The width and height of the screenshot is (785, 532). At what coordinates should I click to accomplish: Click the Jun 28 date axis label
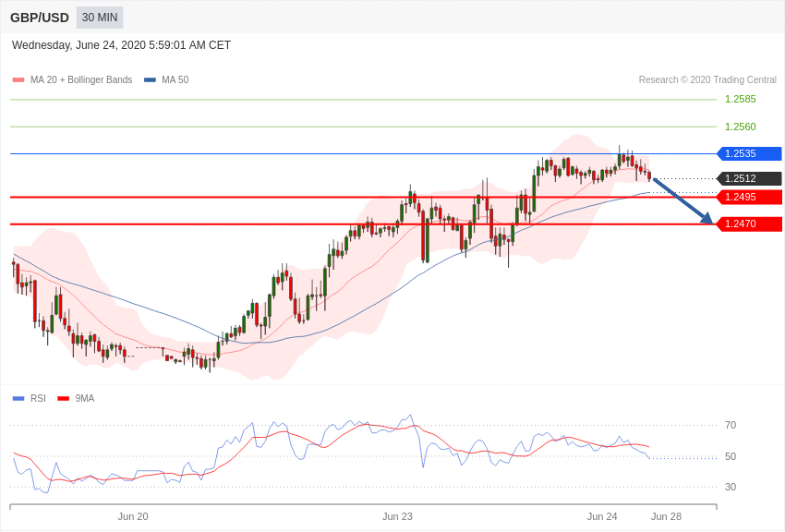667,516
